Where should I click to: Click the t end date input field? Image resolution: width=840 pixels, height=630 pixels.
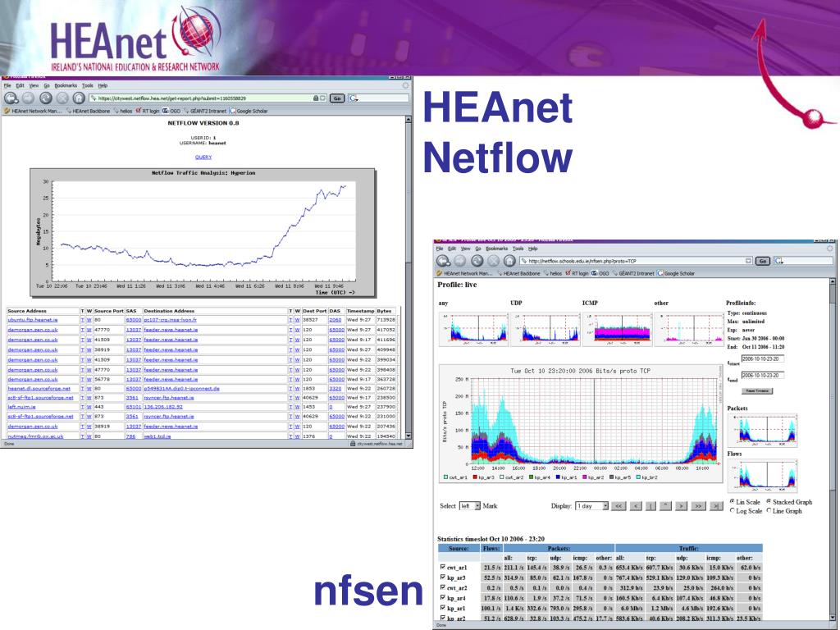coord(763,375)
